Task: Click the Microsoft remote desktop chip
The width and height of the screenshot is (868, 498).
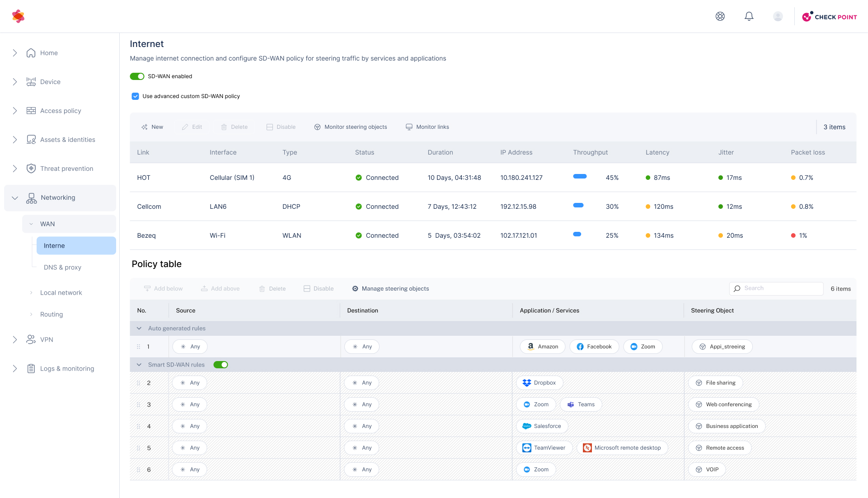Action: (622, 448)
